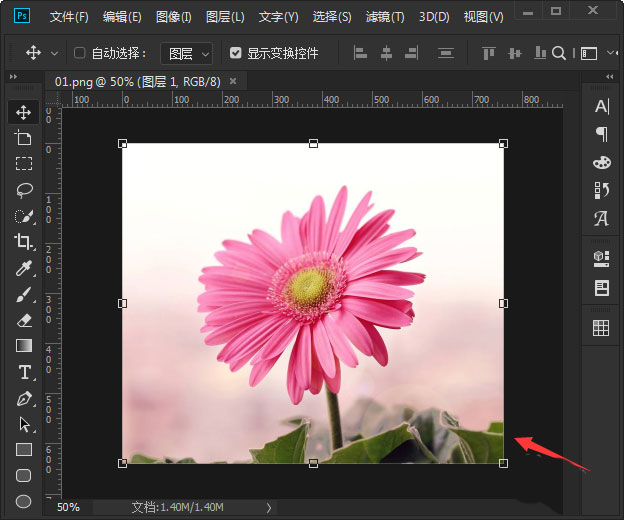Select the Ellipse shape tool
Viewport: 624px width, 520px height.
point(23,501)
